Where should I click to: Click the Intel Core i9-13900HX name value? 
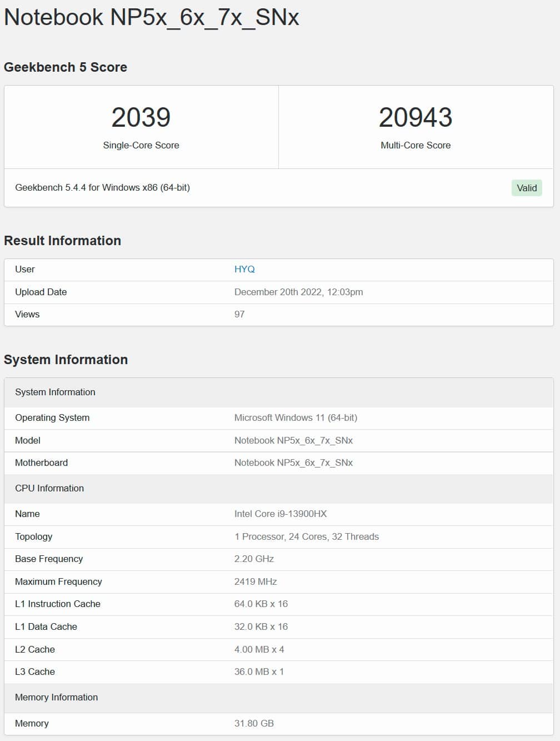(281, 514)
